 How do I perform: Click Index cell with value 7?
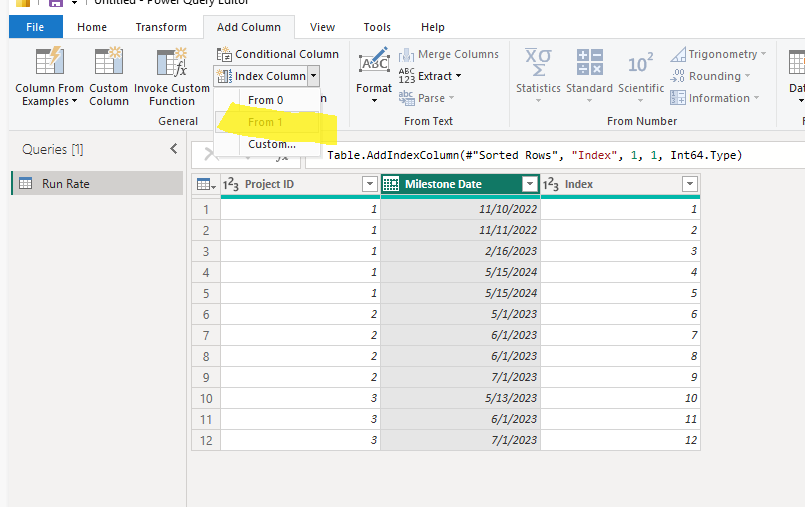[x=621, y=336]
